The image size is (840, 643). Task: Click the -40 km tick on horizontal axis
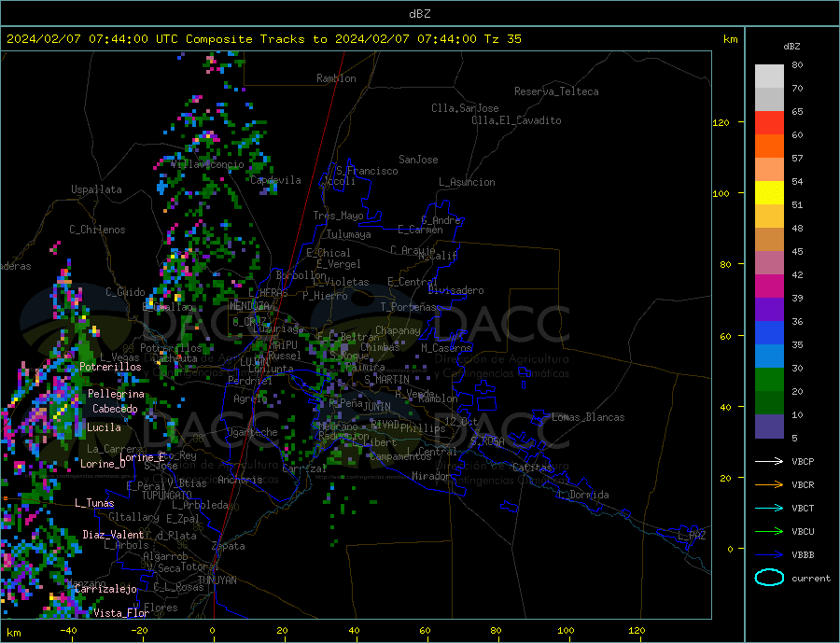[68, 631]
